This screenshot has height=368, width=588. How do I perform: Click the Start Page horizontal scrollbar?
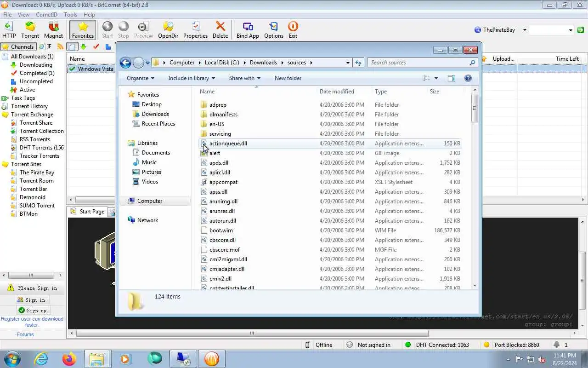[252, 333]
